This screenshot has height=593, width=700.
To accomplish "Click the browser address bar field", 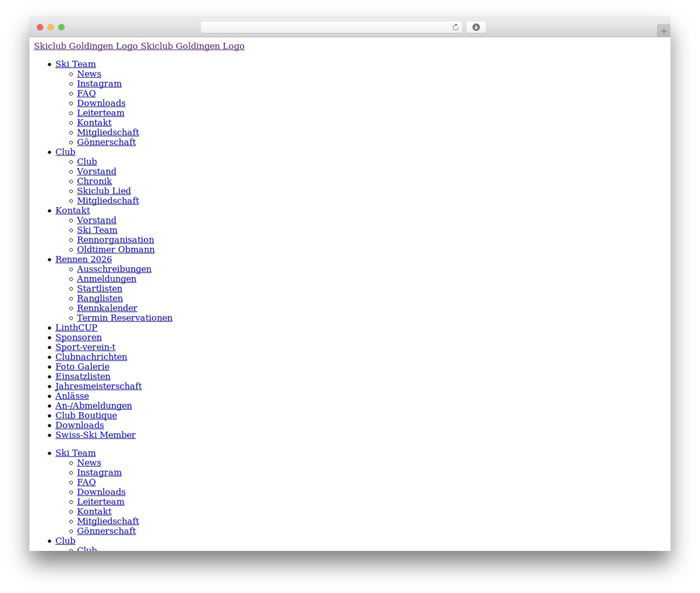I will [331, 27].
